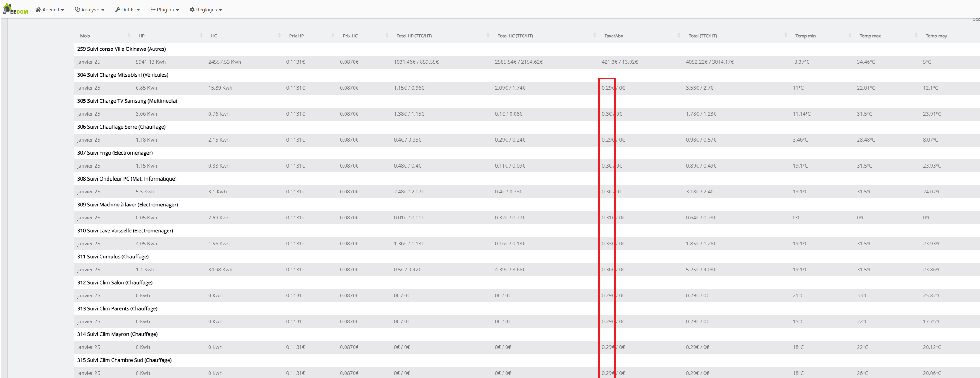Select 311 Suivi Cumulus (Chauffage) group row
The image size is (980, 378).
point(112,257)
